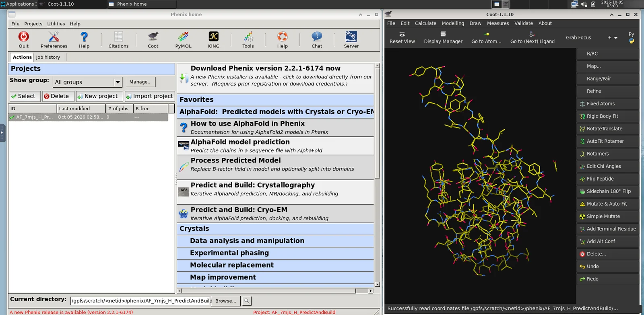Viewport: 644px width, 315px height.
Task: Select Fixed Atoms tool
Action: (x=608, y=104)
